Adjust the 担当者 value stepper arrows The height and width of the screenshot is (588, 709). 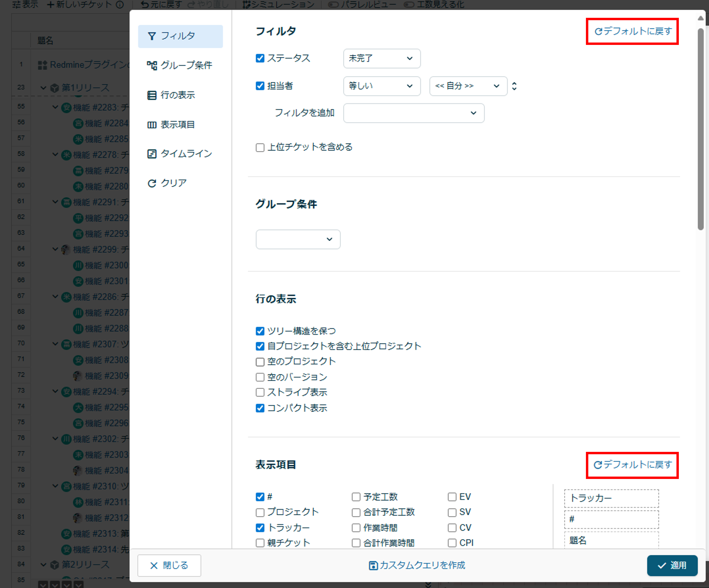[x=514, y=86]
